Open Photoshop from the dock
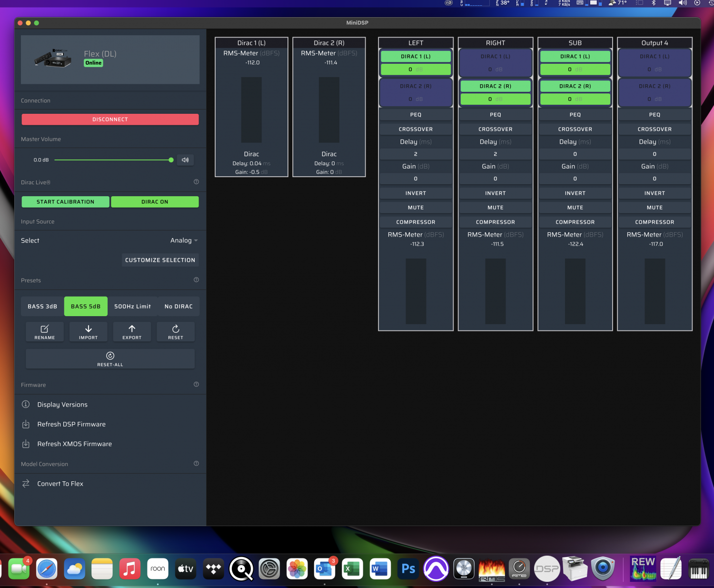The width and height of the screenshot is (714, 588). click(x=408, y=568)
